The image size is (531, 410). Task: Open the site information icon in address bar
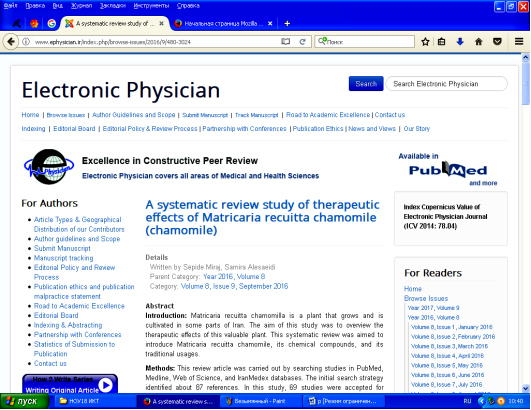pos(26,42)
